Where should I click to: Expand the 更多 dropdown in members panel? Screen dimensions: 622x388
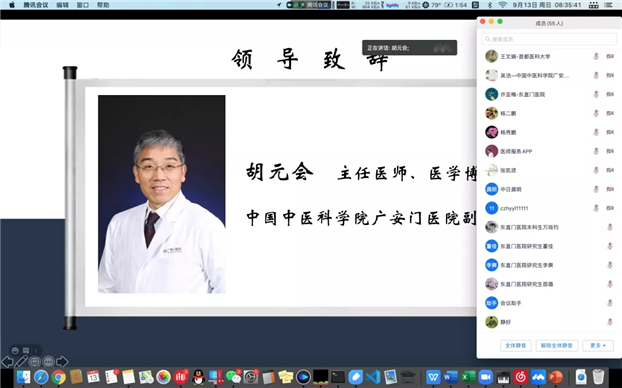click(598, 346)
